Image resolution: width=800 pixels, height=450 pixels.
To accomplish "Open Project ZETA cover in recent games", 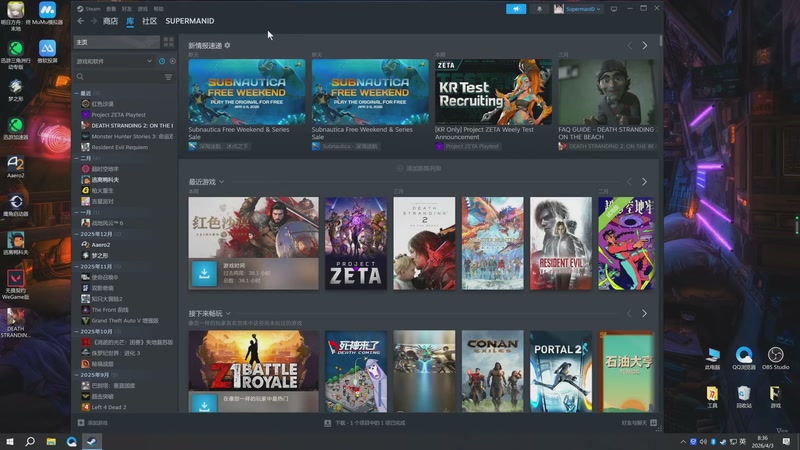I will click(x=356, y=243).
